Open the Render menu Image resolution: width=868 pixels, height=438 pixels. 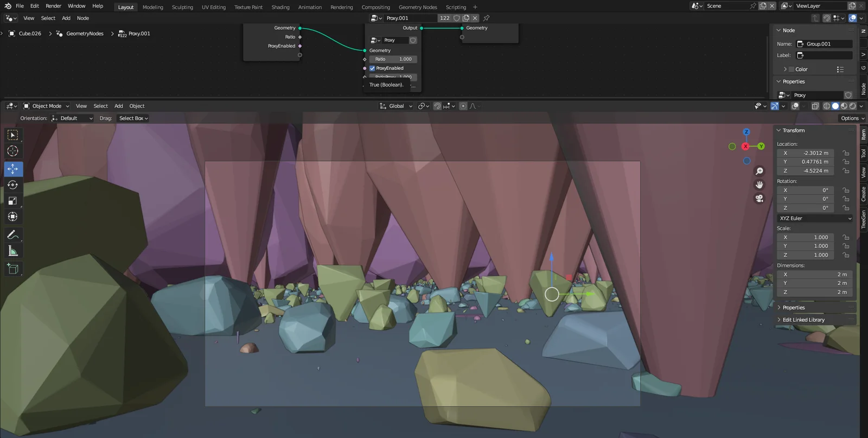(53, 6)
